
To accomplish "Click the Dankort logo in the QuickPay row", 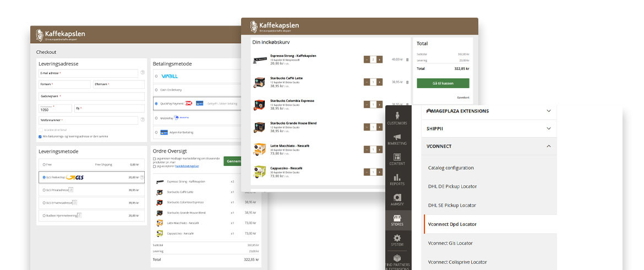I will 189,104.
